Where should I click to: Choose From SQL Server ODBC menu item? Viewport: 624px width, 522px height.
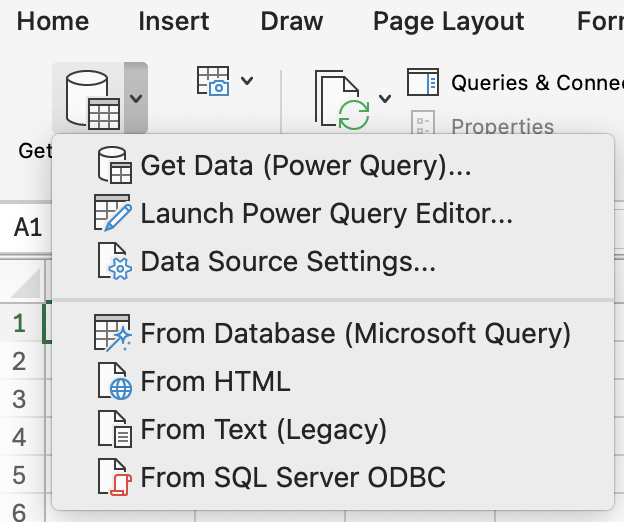tap(333, 477)
